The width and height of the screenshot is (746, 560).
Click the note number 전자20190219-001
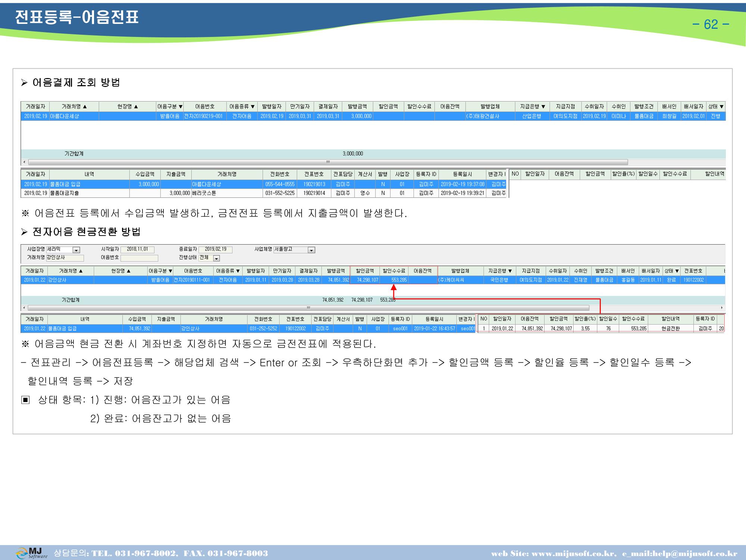click(204, 116)
